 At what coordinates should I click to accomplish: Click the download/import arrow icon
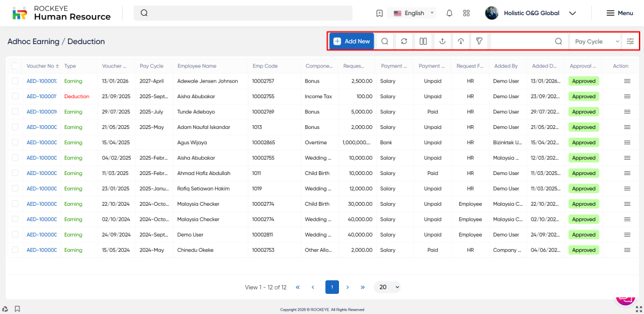[x=461, y=42]
